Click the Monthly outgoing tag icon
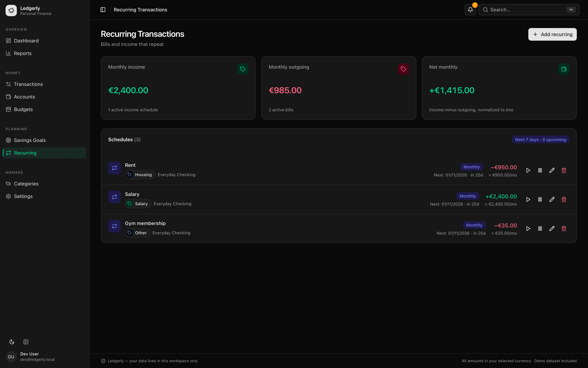 click(403, 69)
